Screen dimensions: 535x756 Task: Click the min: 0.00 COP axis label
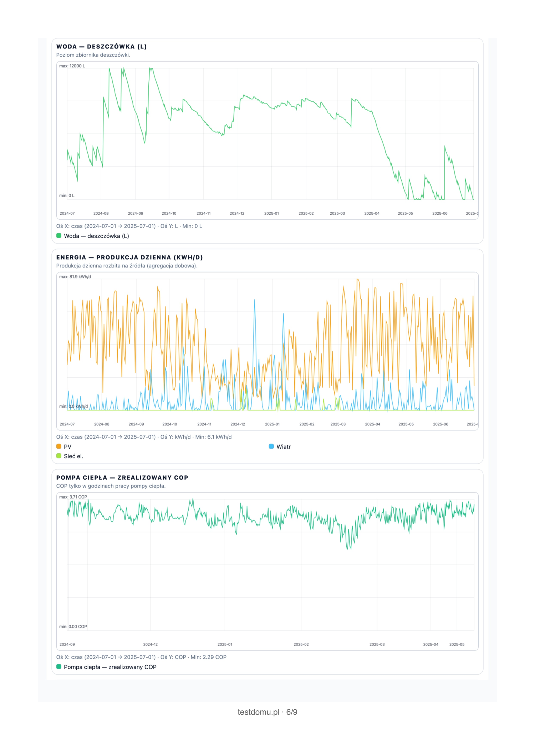click(73, 627)
